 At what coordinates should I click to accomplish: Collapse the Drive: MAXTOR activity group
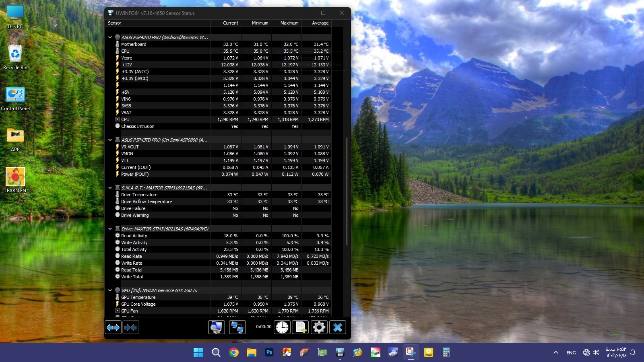point(110,229)
